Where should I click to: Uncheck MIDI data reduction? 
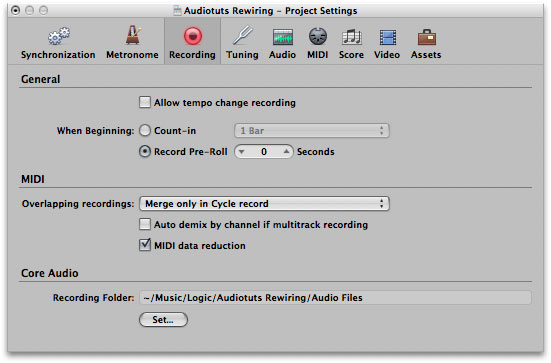coord(145,245)
